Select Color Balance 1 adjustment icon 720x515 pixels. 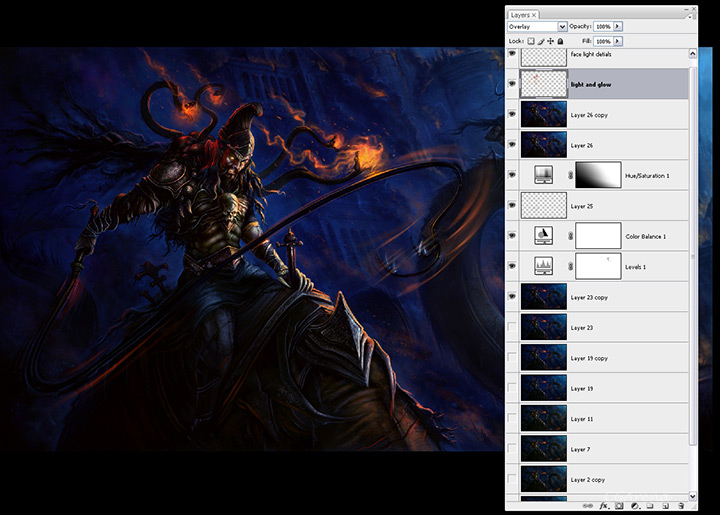[543, 236]
